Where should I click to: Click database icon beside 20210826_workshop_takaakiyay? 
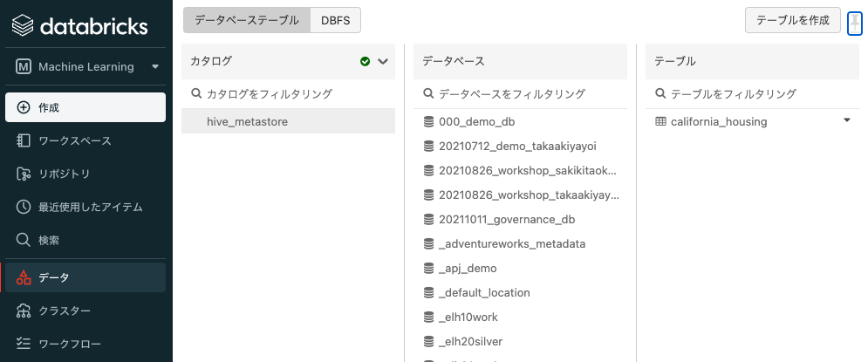pos(428,195)
